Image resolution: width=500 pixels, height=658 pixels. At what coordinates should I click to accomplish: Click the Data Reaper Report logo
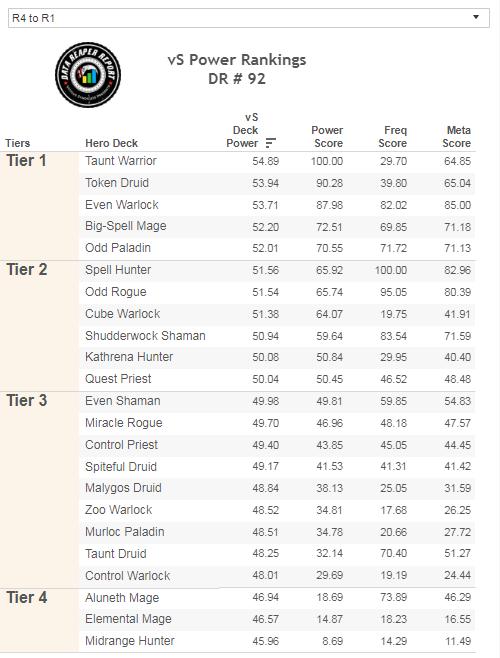pyautogui.click(x=88, y=75)
